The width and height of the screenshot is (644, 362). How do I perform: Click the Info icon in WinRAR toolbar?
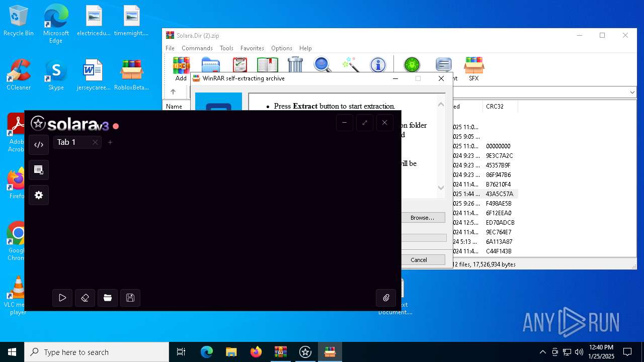(378, 66)
